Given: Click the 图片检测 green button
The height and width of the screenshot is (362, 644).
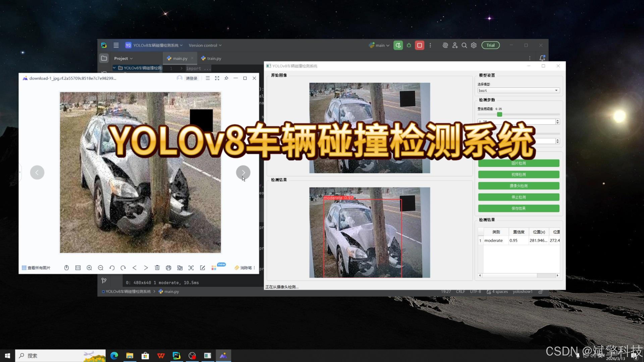Looking at the screenshot, I should coord(519,163).
